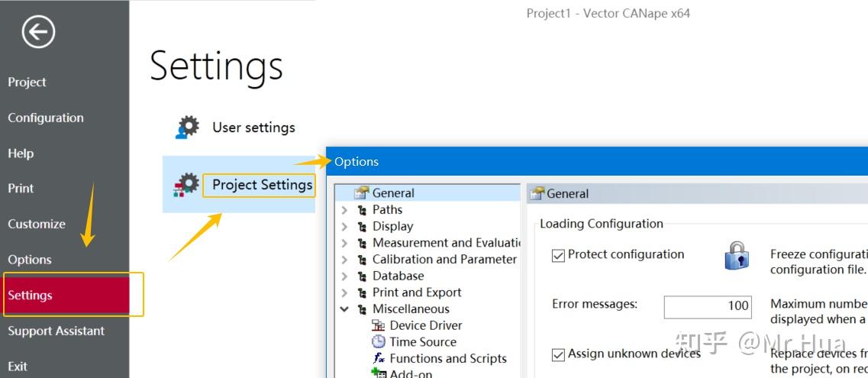Open the Configuration menu item
The height and width of the screenshot is (378, 868).
pos(46,118)
